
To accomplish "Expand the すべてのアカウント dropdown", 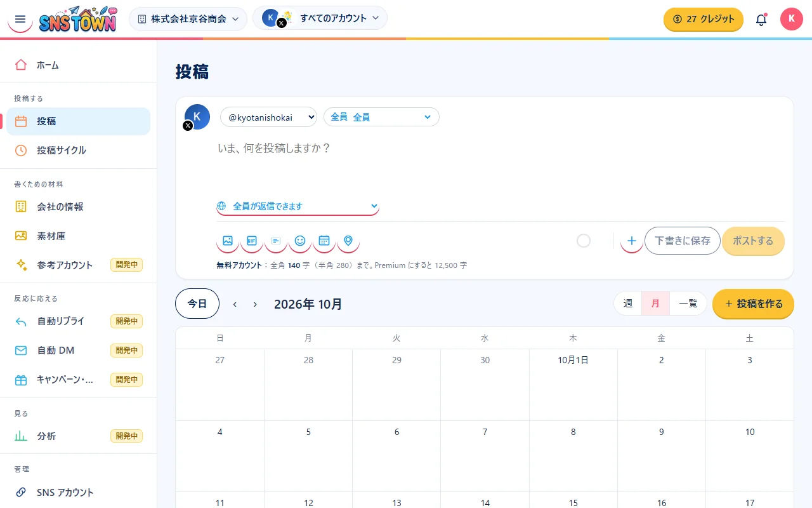I will tap(320, 18).
